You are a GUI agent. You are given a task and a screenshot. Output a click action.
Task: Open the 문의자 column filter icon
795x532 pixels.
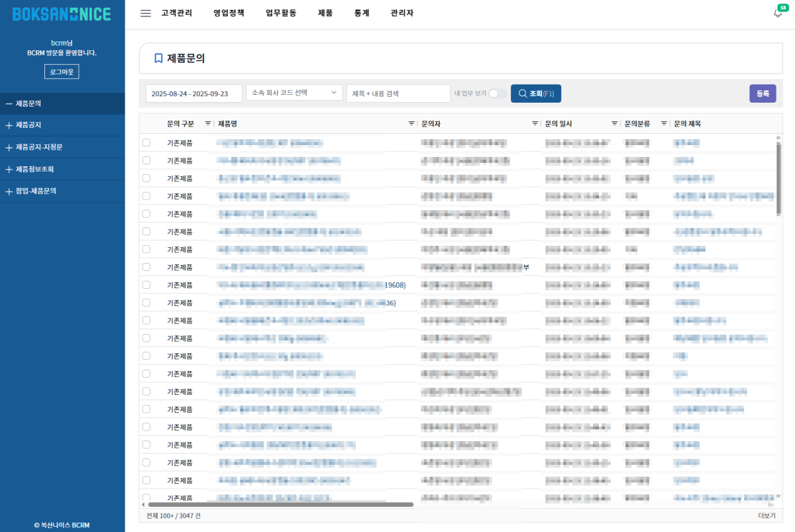tap(535, 123)
